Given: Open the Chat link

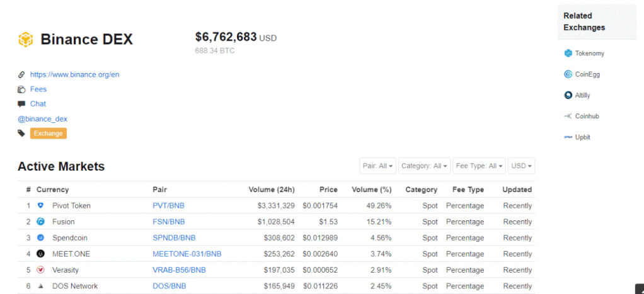Looking at the screenshot, I should (x=38, y=104).
